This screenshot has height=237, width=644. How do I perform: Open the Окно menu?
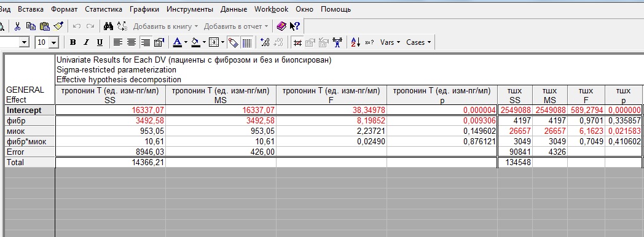[304, 9]
